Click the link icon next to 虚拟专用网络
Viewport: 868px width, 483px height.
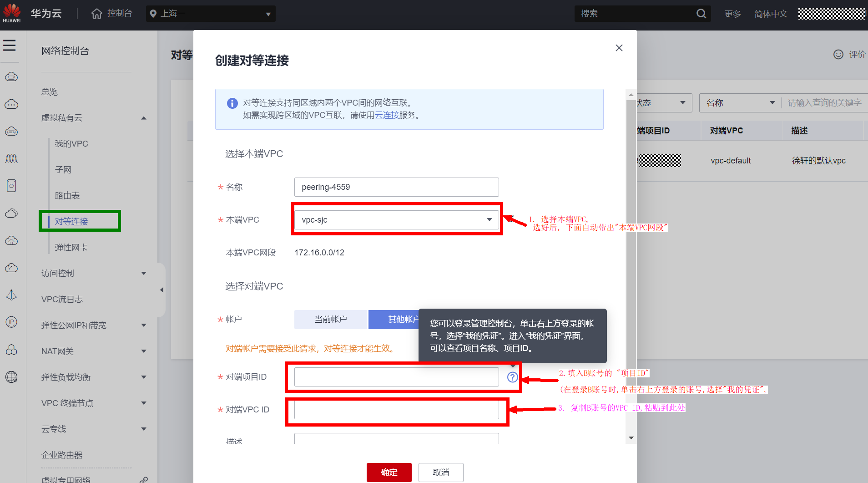[x=144, y=480]
